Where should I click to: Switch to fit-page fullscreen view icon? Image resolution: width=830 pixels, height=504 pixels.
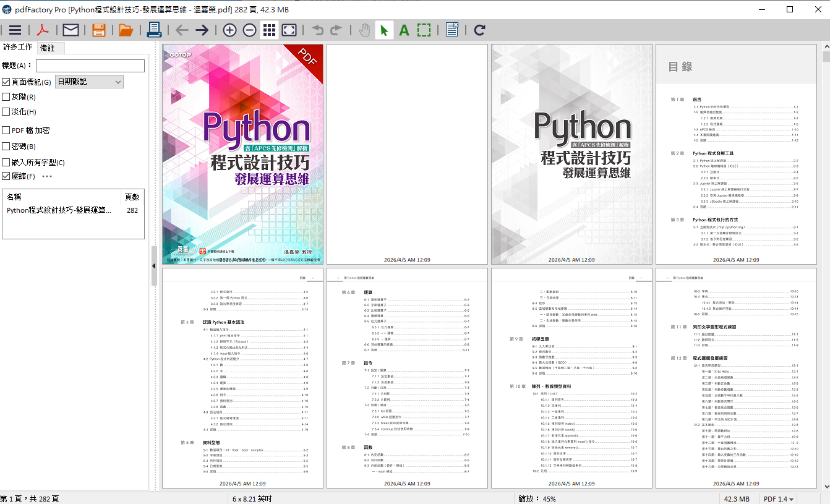point(289,30)
